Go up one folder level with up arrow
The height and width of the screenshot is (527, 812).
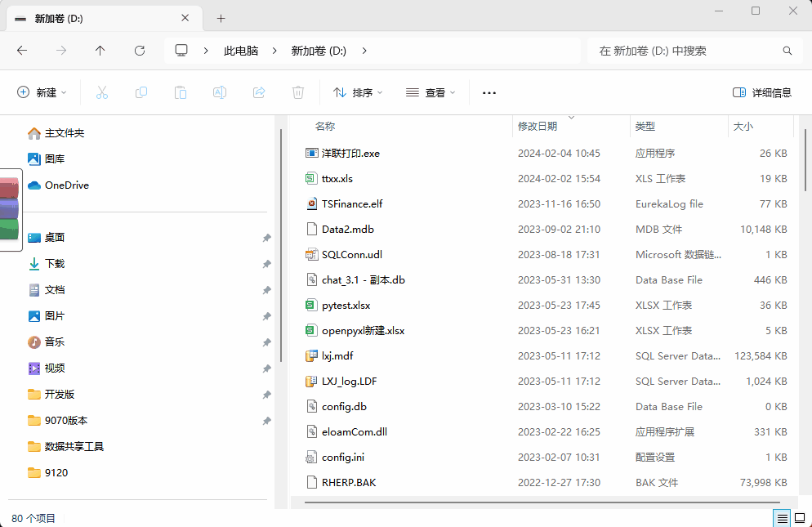point(100,51)
